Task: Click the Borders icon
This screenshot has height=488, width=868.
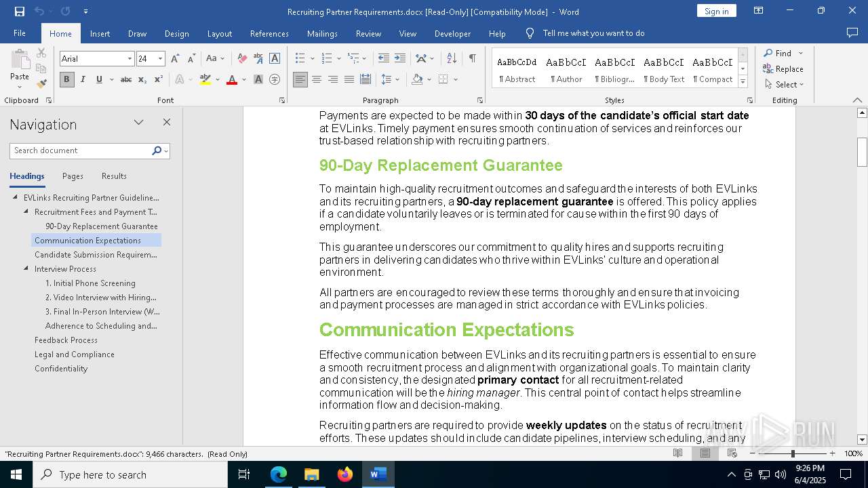Action: pyautogui.click(x=443, y=79)
